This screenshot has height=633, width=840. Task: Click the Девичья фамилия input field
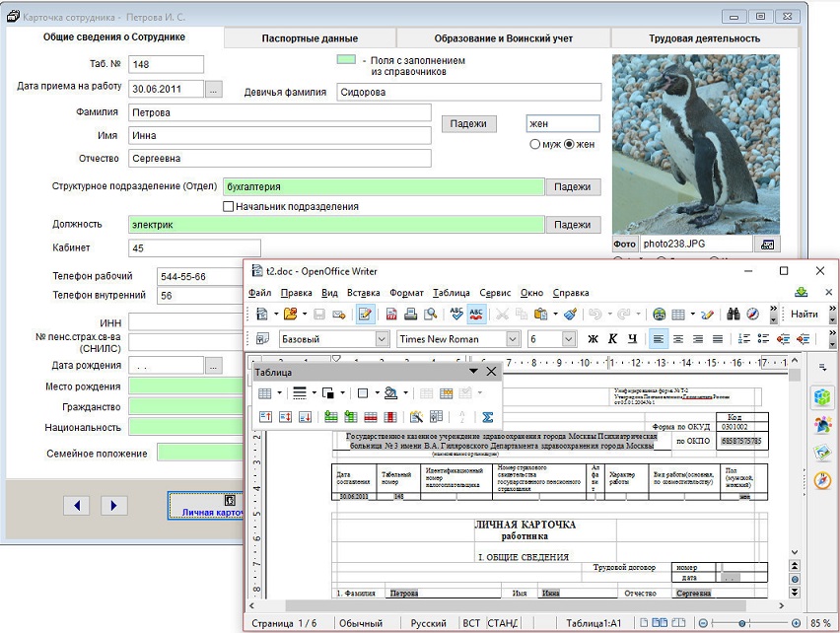coord(467,93)
